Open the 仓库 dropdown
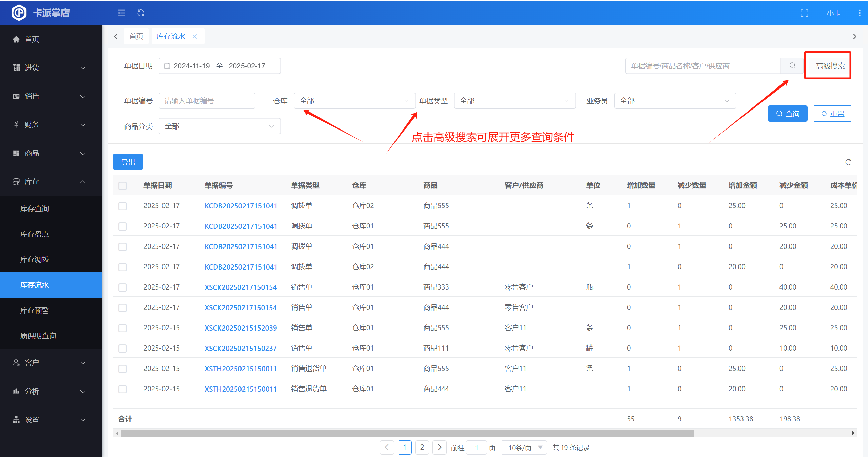 click(x=354, y=101)
